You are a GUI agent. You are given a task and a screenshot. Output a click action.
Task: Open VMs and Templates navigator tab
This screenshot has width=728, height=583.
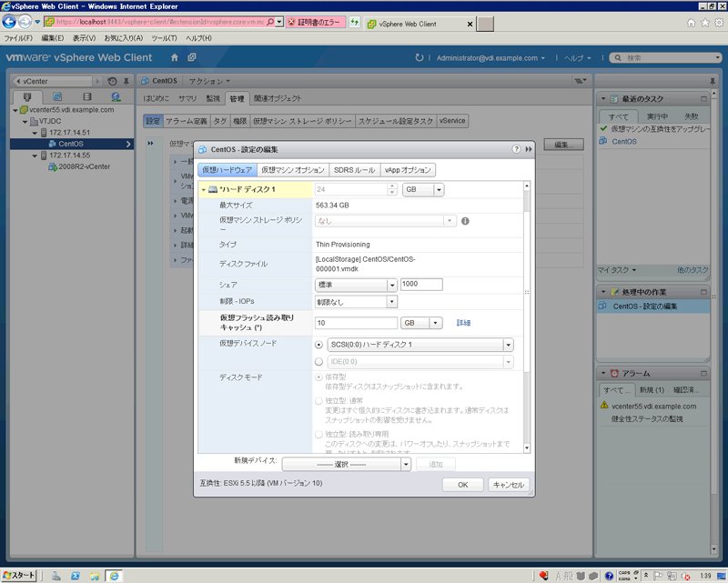57,96
